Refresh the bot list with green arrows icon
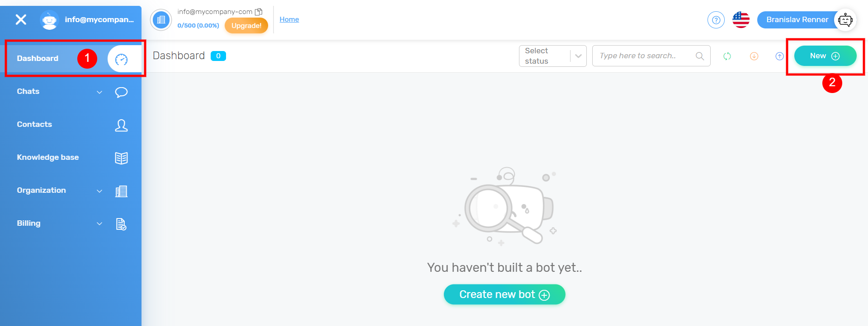This screenshot has height=326, width=868. [727, 56]
